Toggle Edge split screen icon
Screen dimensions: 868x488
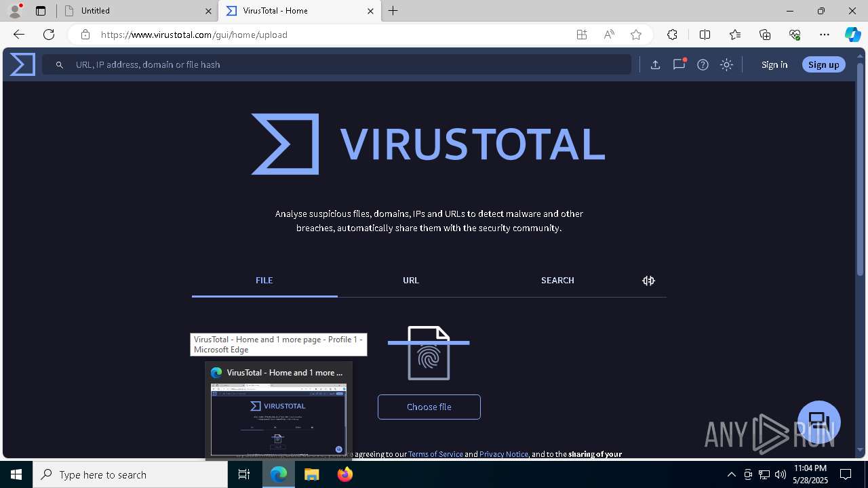tap(705, 35)
